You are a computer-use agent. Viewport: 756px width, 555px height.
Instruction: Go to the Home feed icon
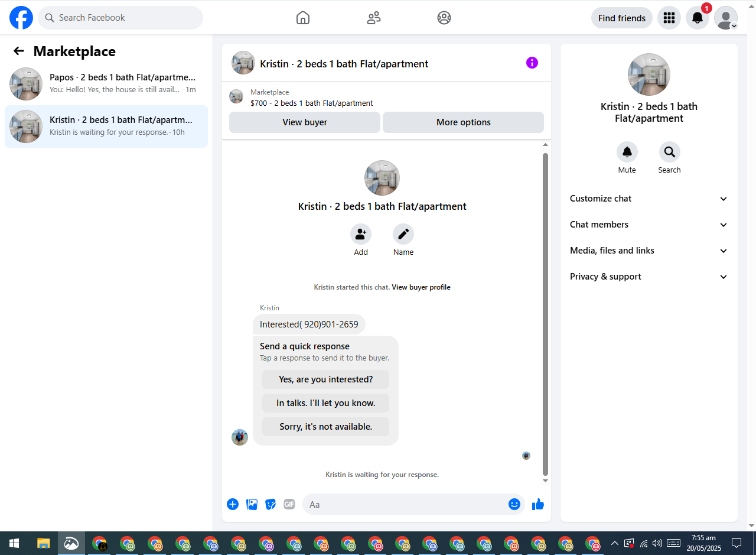[x=303, y=18]
